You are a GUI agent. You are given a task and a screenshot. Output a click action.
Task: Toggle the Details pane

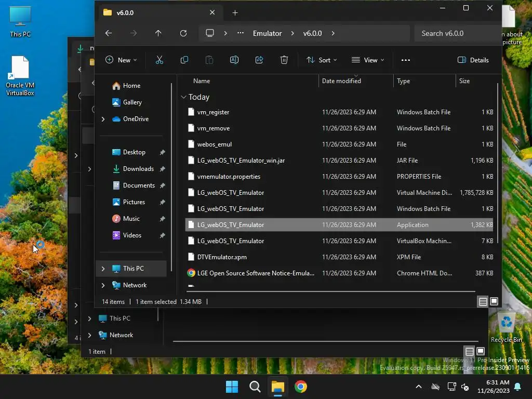pos(473,60)
